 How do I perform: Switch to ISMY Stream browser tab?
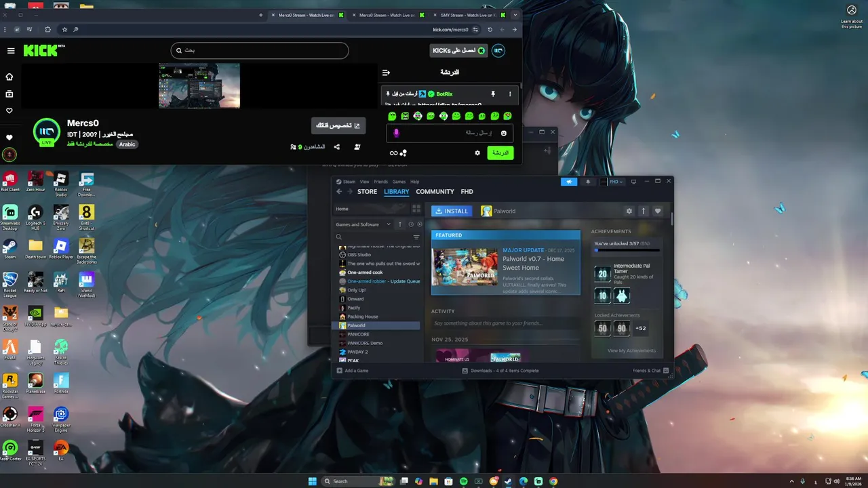tap(468, 15)
